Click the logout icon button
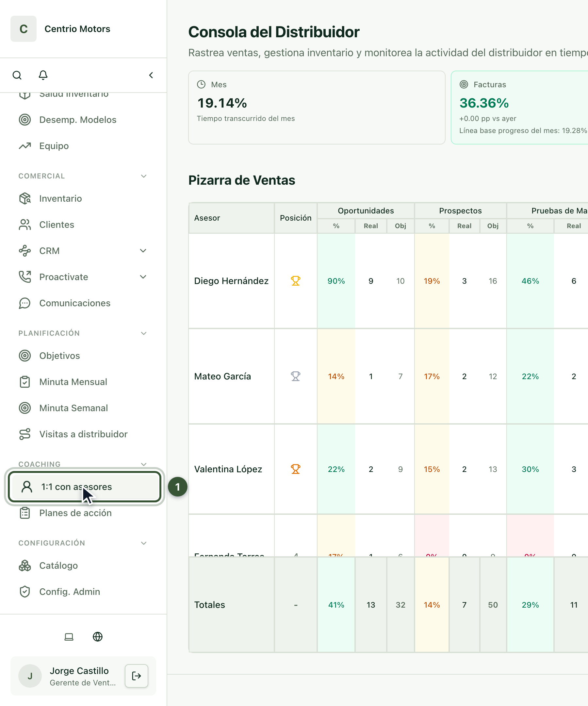 [x=137, y=676]
